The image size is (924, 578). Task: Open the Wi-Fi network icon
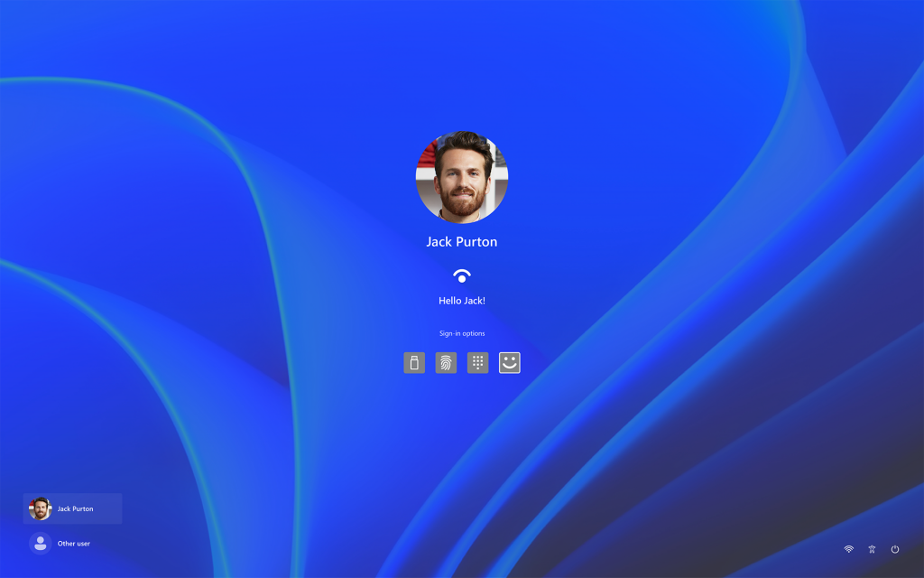click(x=848, y=549)
